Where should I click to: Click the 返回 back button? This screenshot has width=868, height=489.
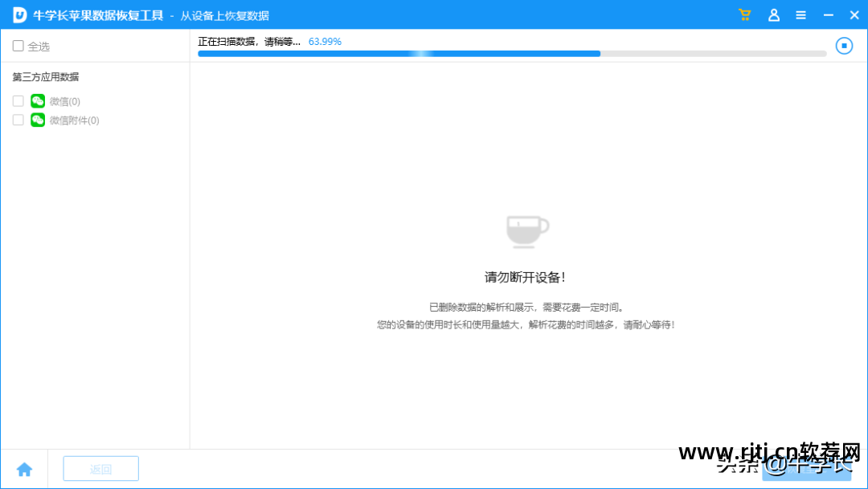tap(100, 468)
